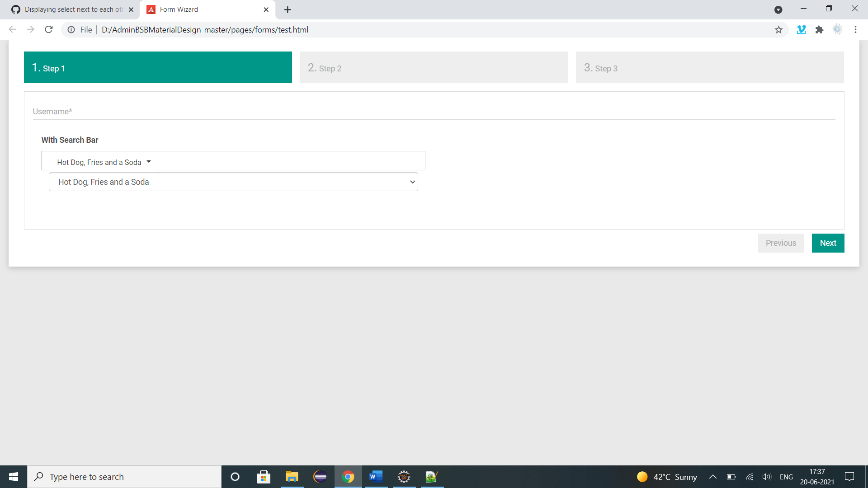Open Microsoft Word from the taskbar
The image size is (868, 488).
click(x=376, y=477)
